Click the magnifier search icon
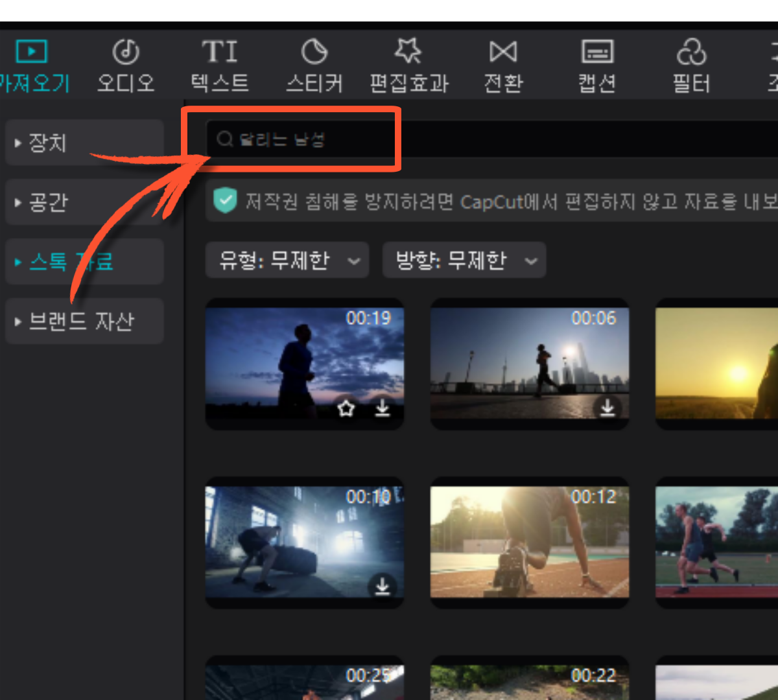 pyautogui.click(x=224, y=139)
